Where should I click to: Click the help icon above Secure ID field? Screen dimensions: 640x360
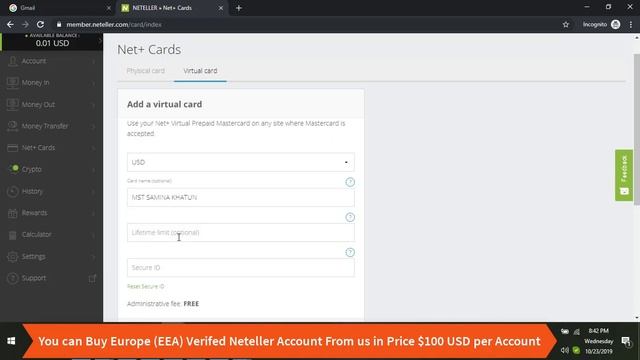[x=350, y=252]
